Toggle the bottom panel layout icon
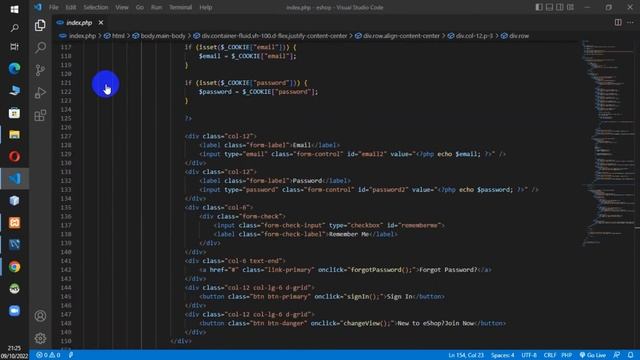 (549, 7)
